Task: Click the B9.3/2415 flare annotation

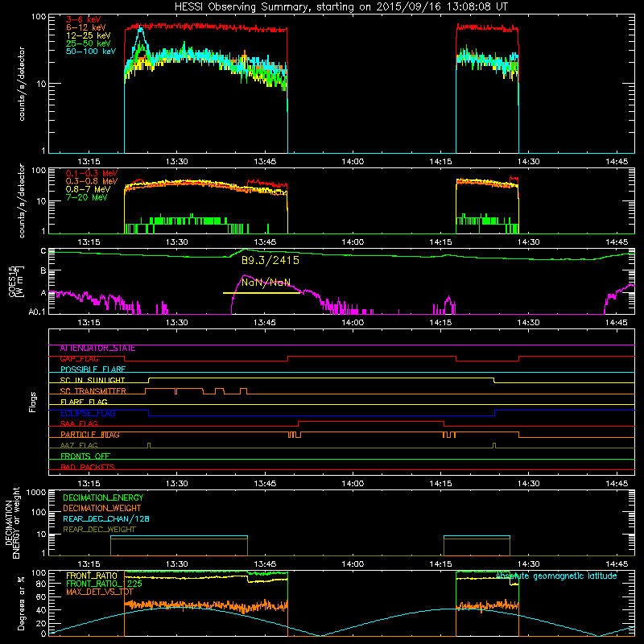Action: pyautogui.click(x=270, y=260)
